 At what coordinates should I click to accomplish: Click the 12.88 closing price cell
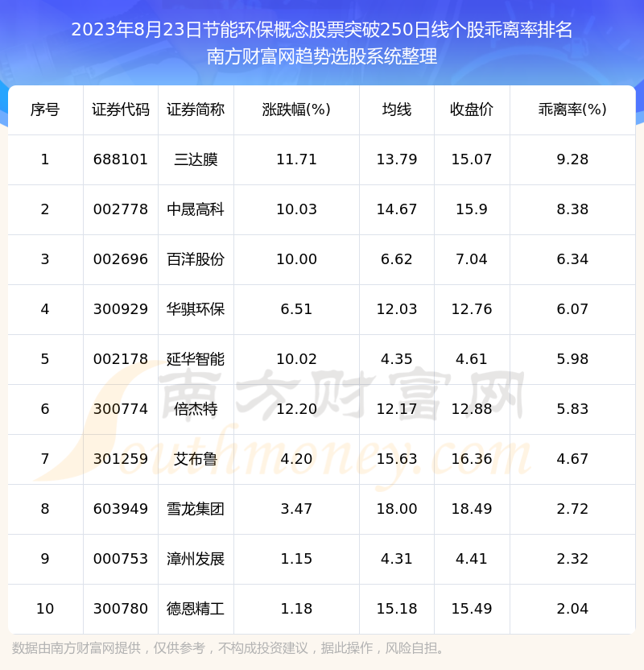pyautogui.click(x=472, y=409)
